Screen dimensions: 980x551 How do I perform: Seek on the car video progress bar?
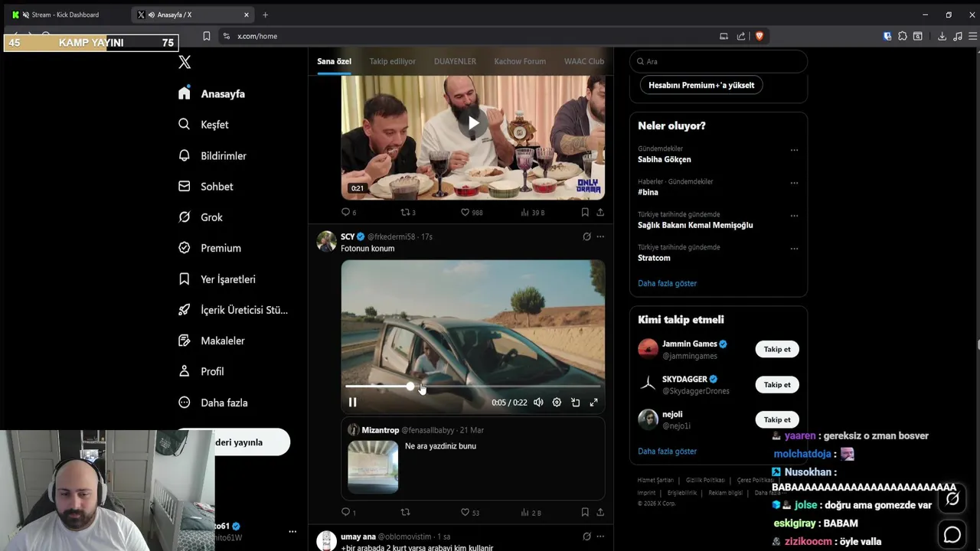tap(473, 386)
